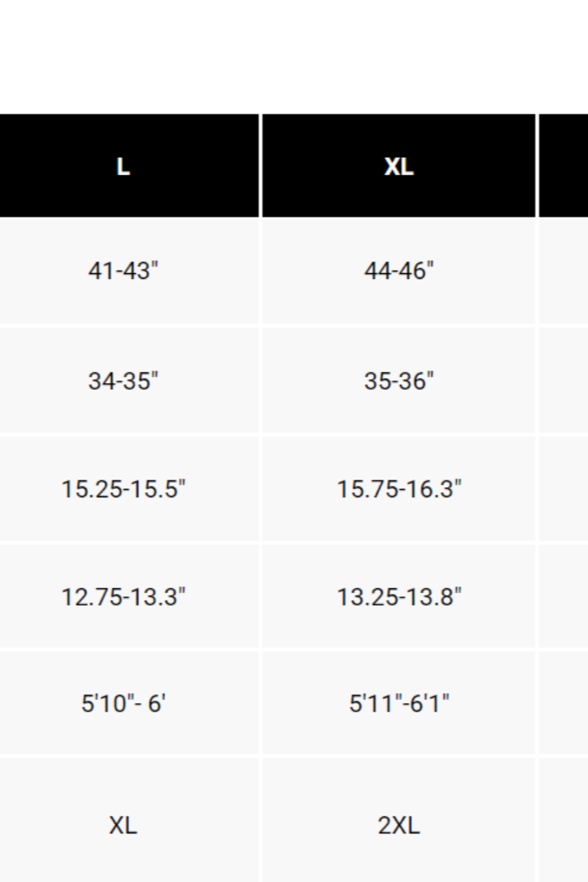The width and height of the screenshot is (588, 882).
Task: Select the partial cell right of 15.75-16.3"
Action: click(564, 488)
